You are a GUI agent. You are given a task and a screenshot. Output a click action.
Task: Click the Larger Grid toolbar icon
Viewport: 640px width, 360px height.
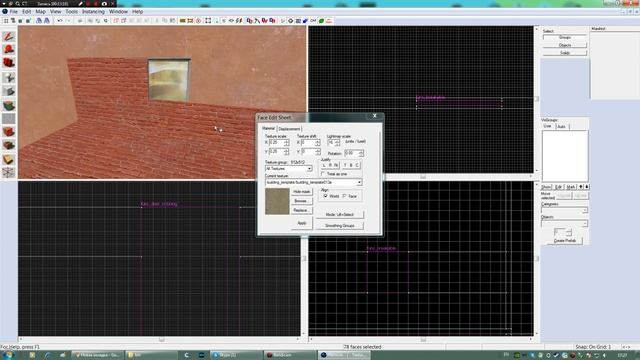(28, 20)
